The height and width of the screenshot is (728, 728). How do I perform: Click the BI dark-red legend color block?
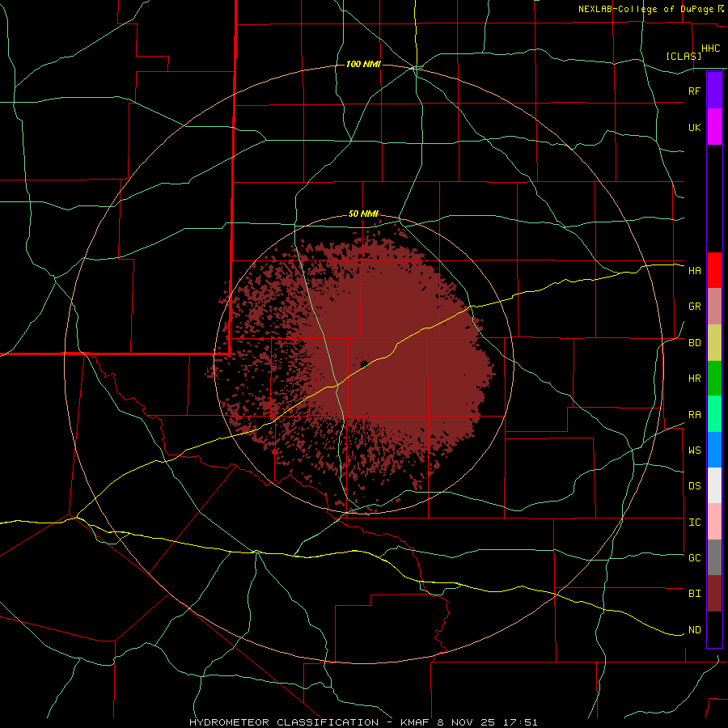714,594
